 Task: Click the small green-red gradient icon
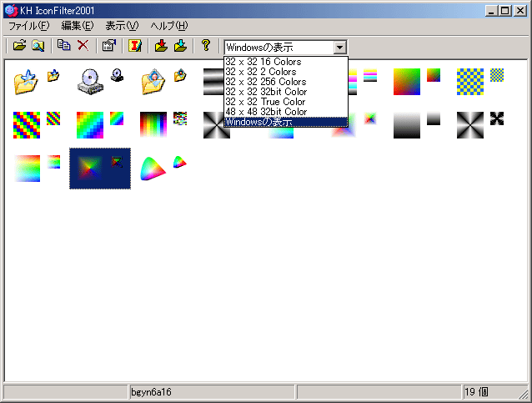point(434,75)
